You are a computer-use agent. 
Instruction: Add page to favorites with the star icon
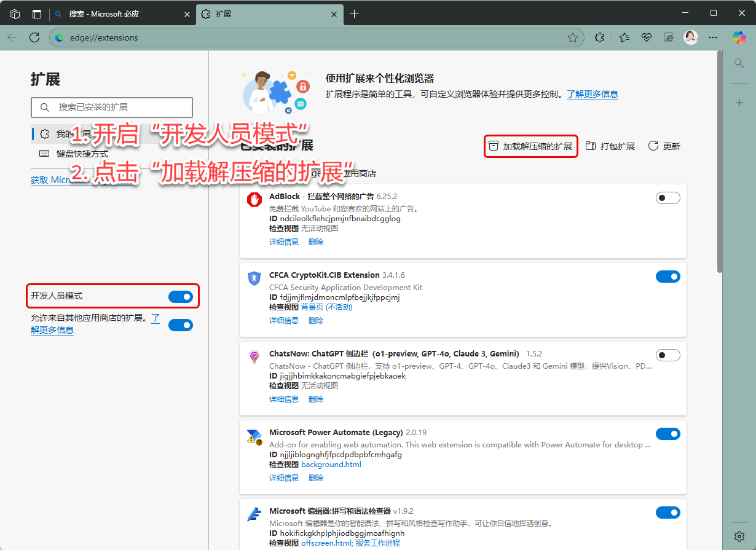[x=573, y=37]
